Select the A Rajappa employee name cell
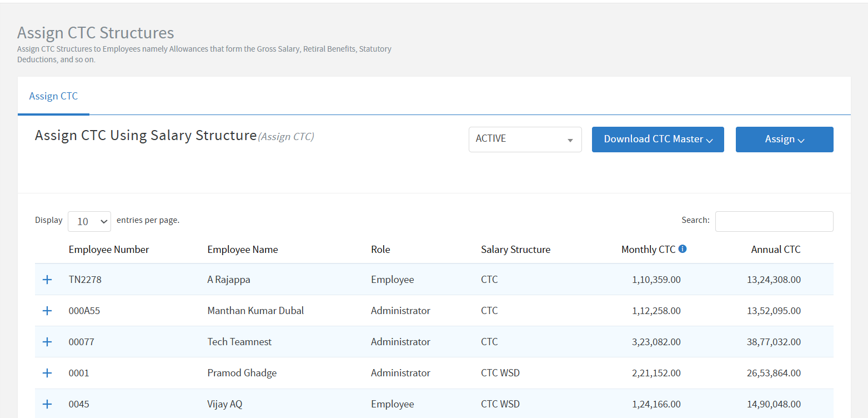Image resolution: width=868 pixels, height=418 pixels. [x=229, y=280]
